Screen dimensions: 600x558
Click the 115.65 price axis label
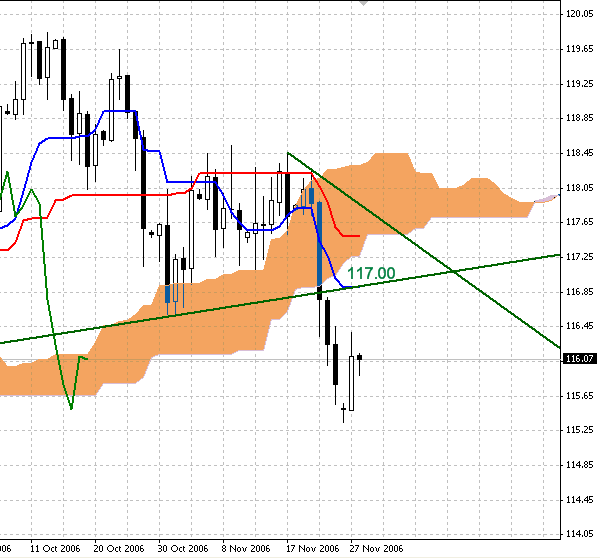coord(580,396)
